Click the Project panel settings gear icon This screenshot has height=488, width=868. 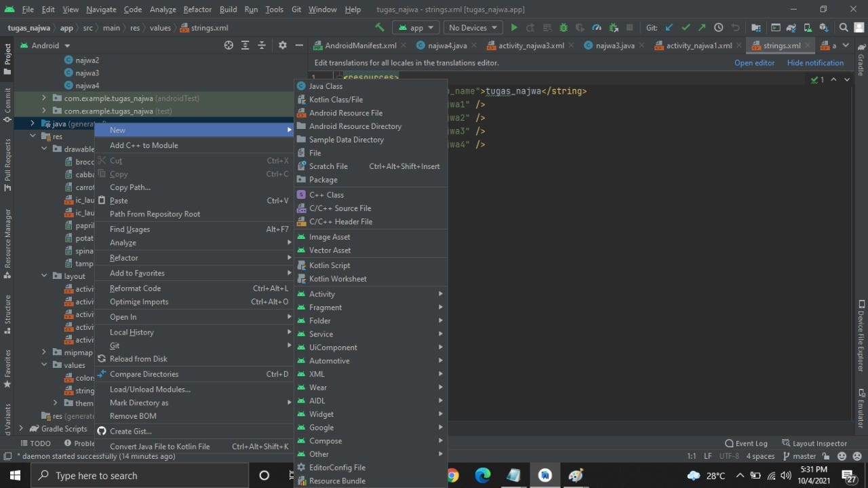(x=282, y=45)
